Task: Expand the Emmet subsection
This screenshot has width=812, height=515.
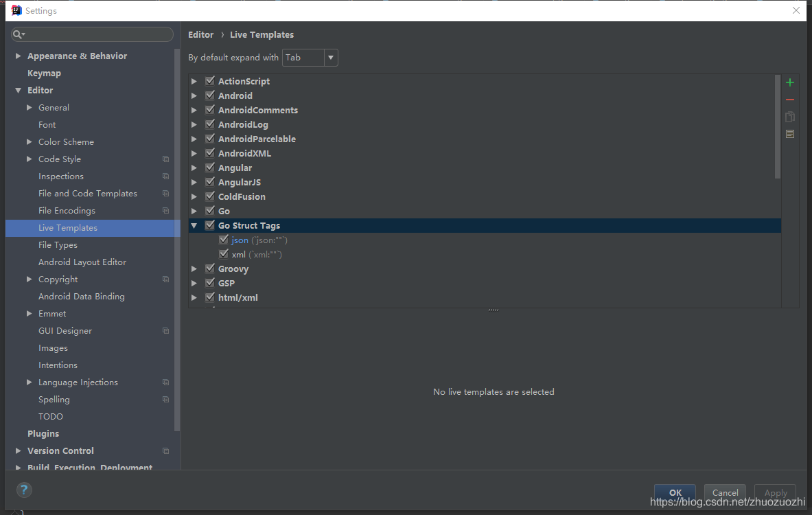Action: 30,313
